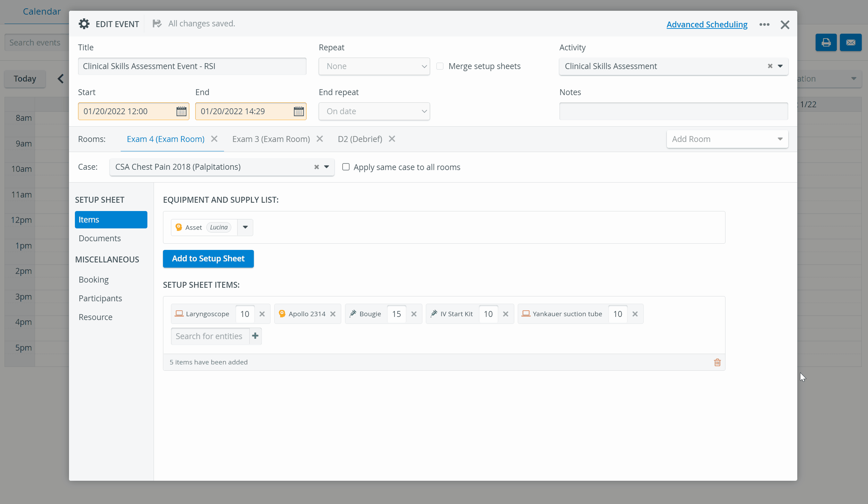The height and width of the screenshot is (504, 868).
Task: Open the Start date calendar picker
Action: (x=181, y=111)
